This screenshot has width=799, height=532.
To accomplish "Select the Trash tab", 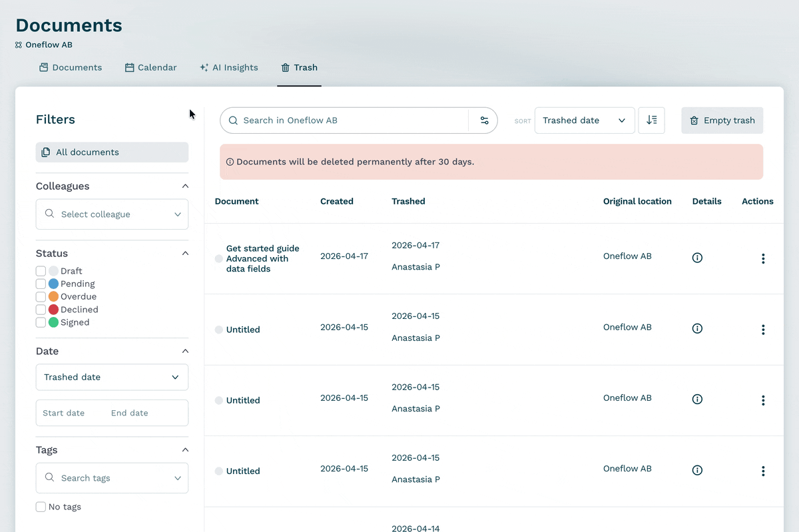I will pos(299,67).
